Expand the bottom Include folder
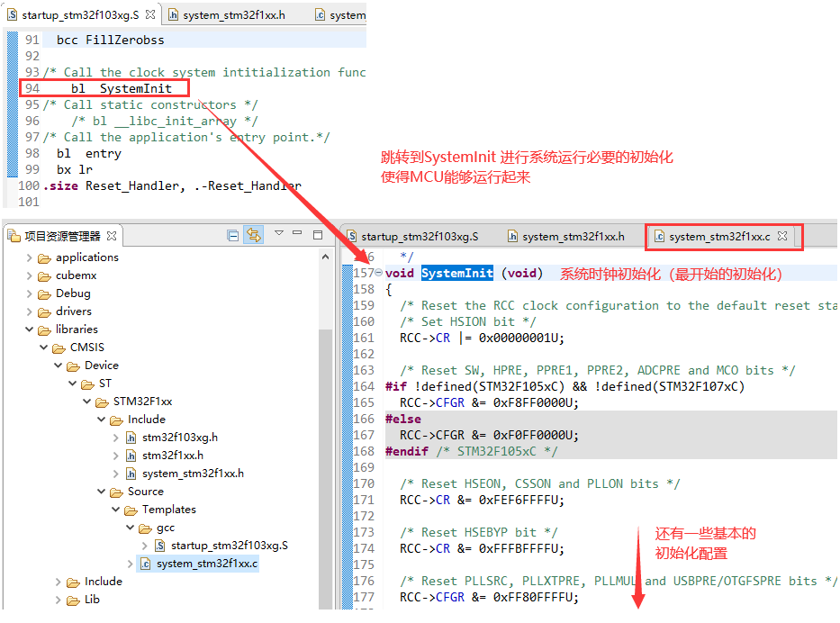 (x=58, y=582)
